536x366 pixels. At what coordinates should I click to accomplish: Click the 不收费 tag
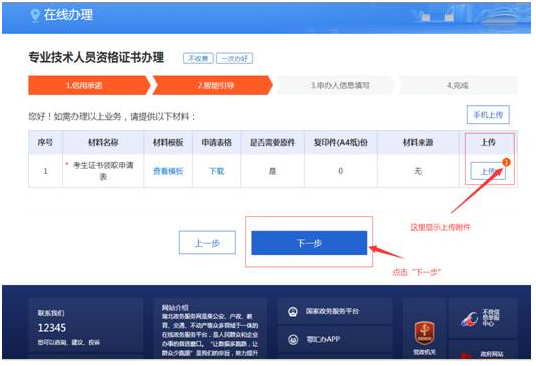[198, 58]
